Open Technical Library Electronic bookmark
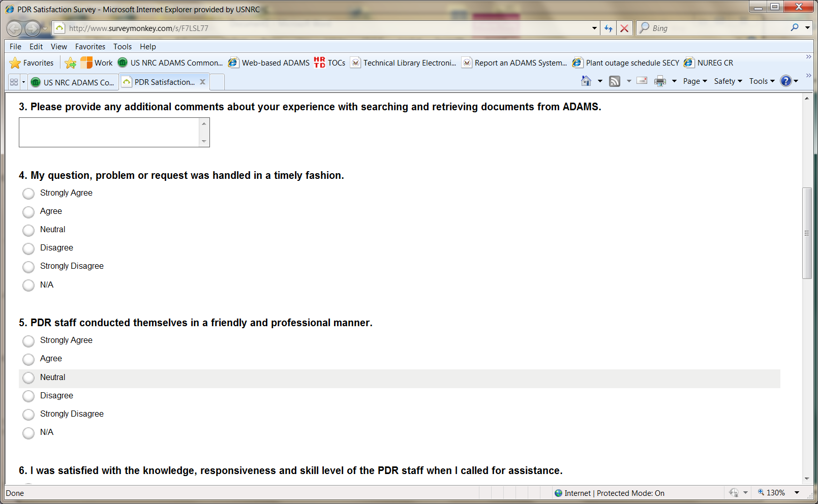The height and width of the screenshot is (504, 818). click(404, 62)
